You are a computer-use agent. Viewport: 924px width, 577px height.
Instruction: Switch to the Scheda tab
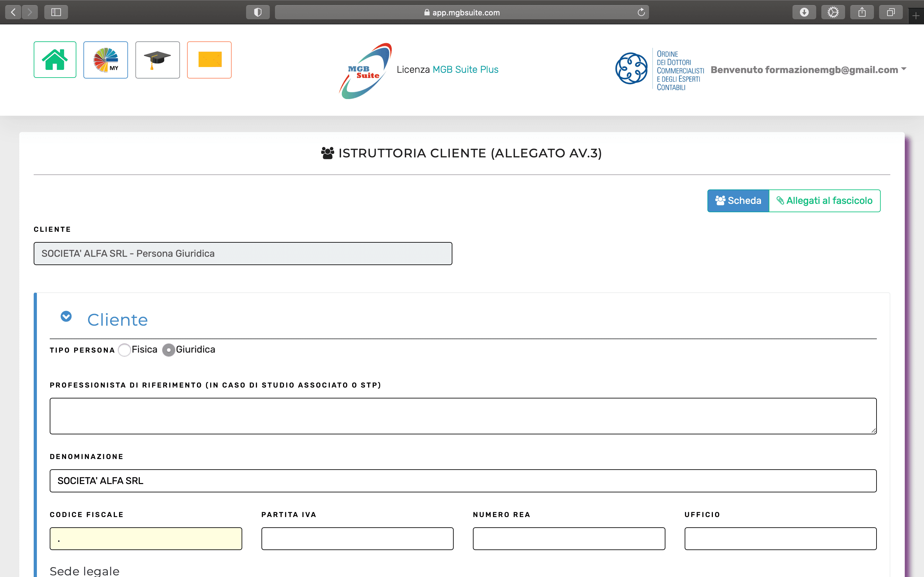click(x=738, y=201)
